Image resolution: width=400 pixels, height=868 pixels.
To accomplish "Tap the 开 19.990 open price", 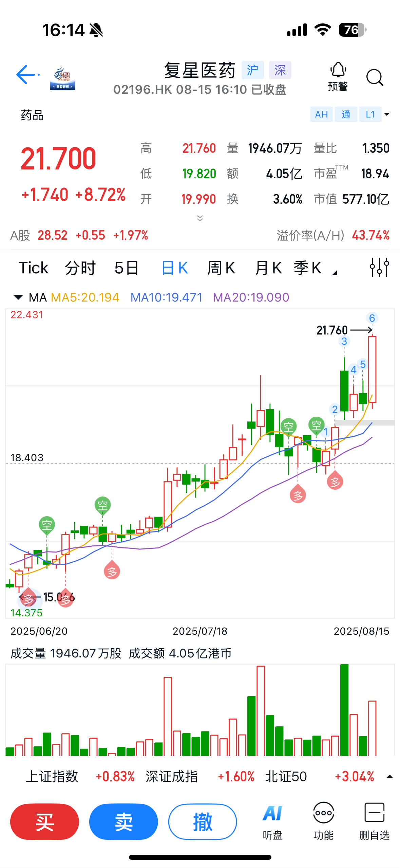I will (x=178, y=199).
